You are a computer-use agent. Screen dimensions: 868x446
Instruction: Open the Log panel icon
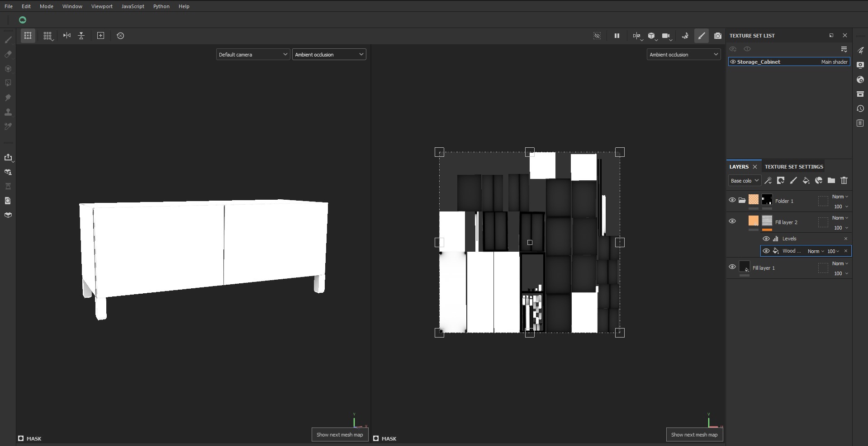point(860,123)
